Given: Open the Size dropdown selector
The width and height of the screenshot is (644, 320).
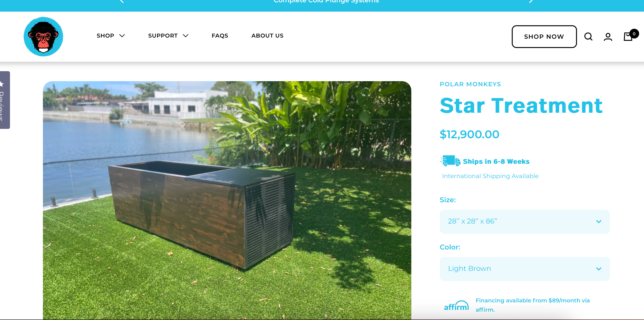Looking at the screenshot, I should pyautogui.click(x=525, y=221).
